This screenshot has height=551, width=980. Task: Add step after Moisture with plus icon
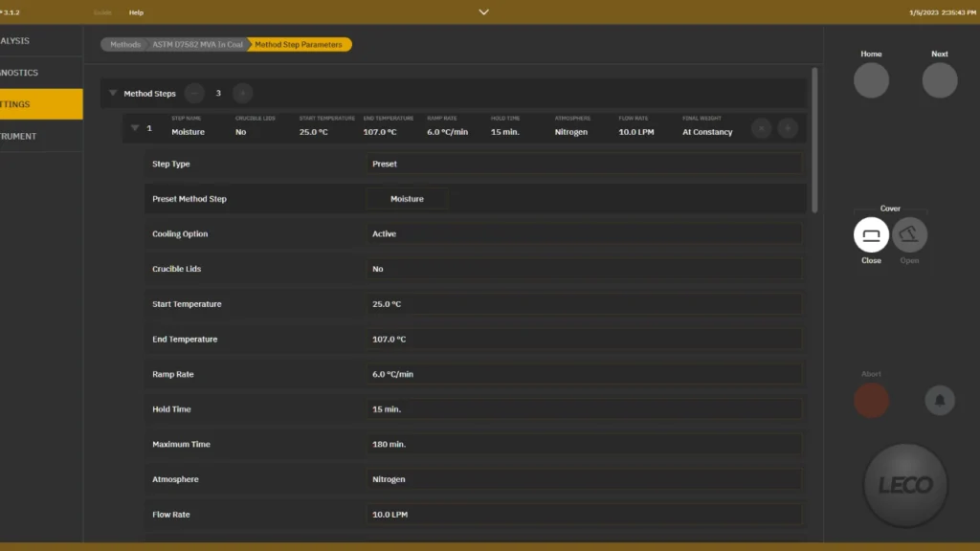tap(788, 128)
